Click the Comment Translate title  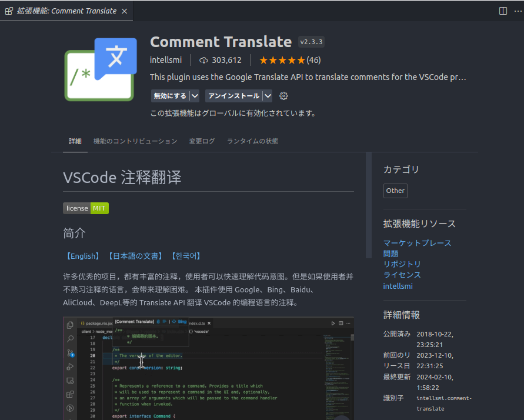pyautogui.click(x=221, y=42)
